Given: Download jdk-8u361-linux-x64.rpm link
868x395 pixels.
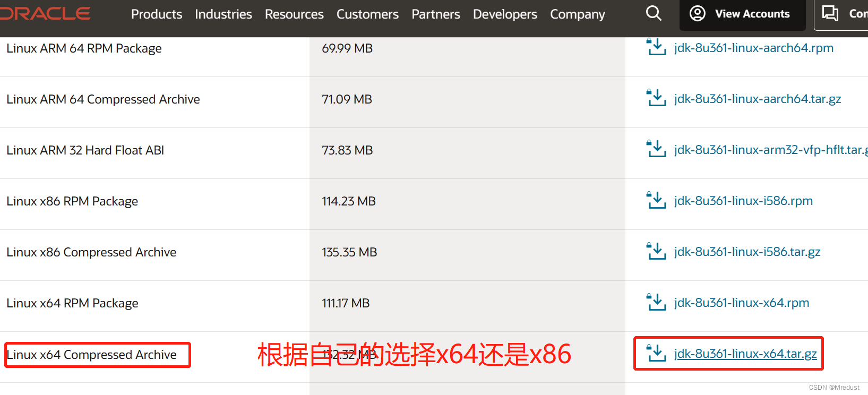Looking at the screenshot, I should (x=742, y=303).
